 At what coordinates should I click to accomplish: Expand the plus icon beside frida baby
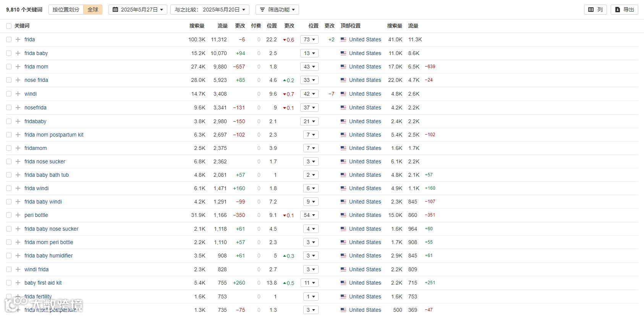point(18,53)
